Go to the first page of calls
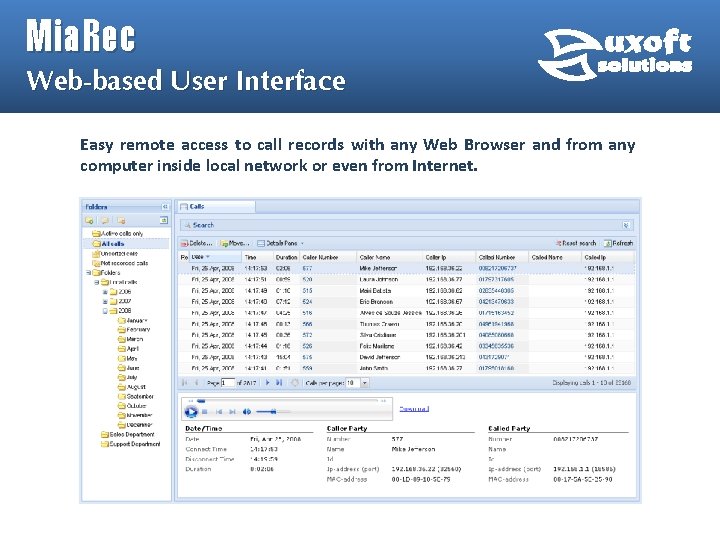720x540 pixels. (x=185, y=382)
